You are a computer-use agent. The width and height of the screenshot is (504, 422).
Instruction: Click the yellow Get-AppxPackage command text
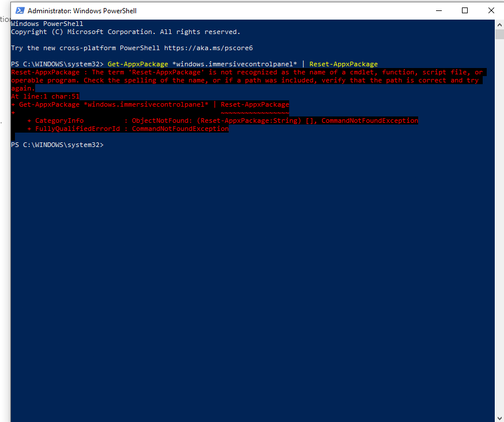(x=138, y=64)
